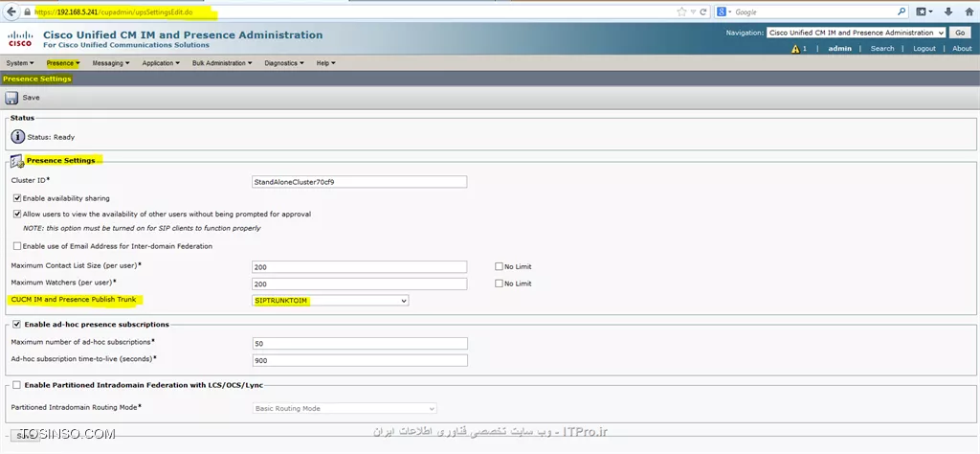This screenshot has height=454, width=980.
Task: Click the Save disk icon in toolbar
Action: click(x=11, y=98)
